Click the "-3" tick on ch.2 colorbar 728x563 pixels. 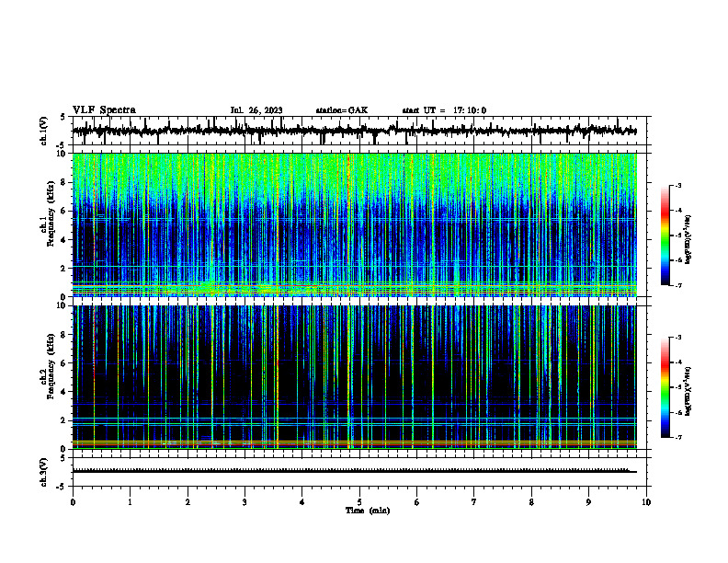pos(678,338)
